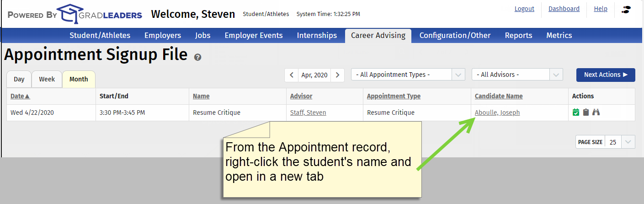This screenshot has height=204, width=644.
Task: Click the clipboard action icon
Action: [x=586, y=113]
